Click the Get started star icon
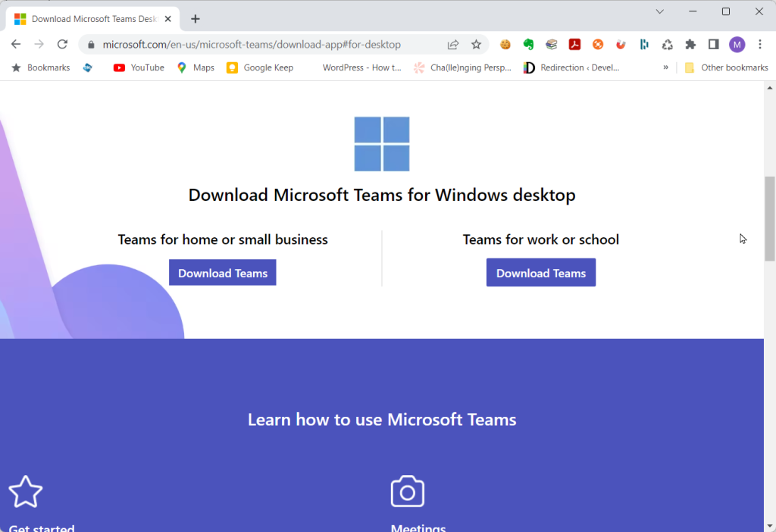The image size is (776, 532). [x=26, y=491]
